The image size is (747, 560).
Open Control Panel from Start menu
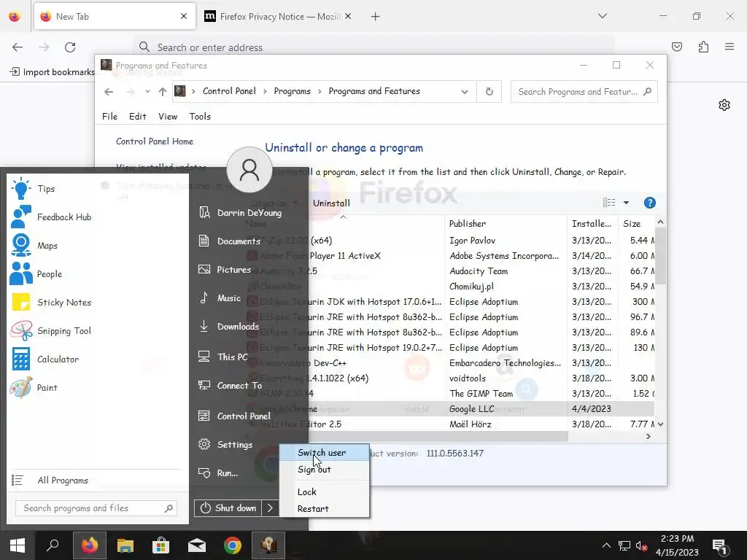(234, 416)
